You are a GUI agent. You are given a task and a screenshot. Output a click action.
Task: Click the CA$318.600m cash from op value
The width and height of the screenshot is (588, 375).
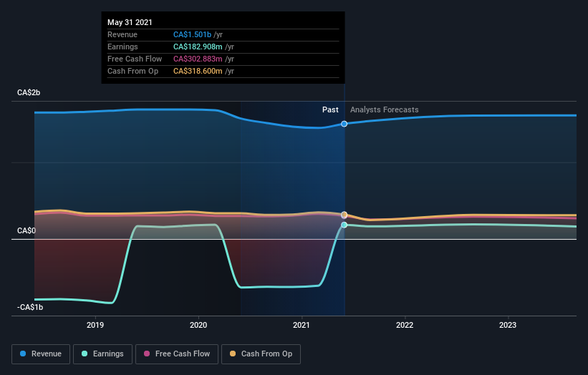coord(198,71)
